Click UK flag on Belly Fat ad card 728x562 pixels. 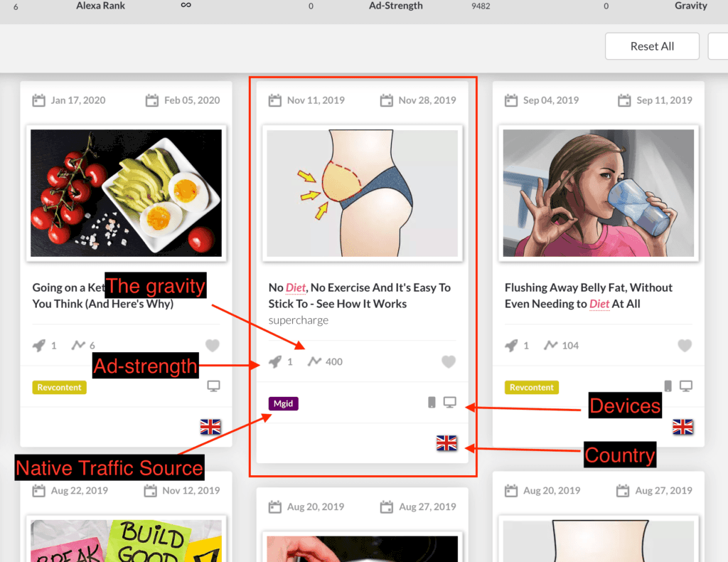point(682,427)
